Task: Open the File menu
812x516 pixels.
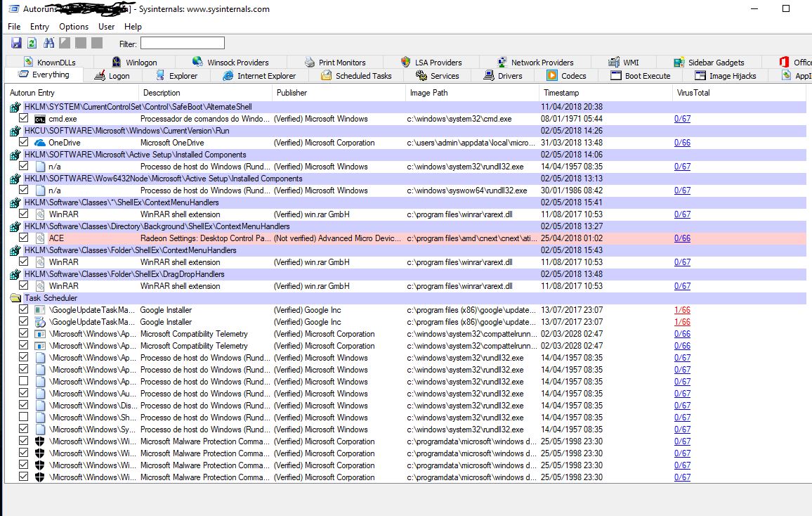Action: pyautogui.click(x=15, y=27)
